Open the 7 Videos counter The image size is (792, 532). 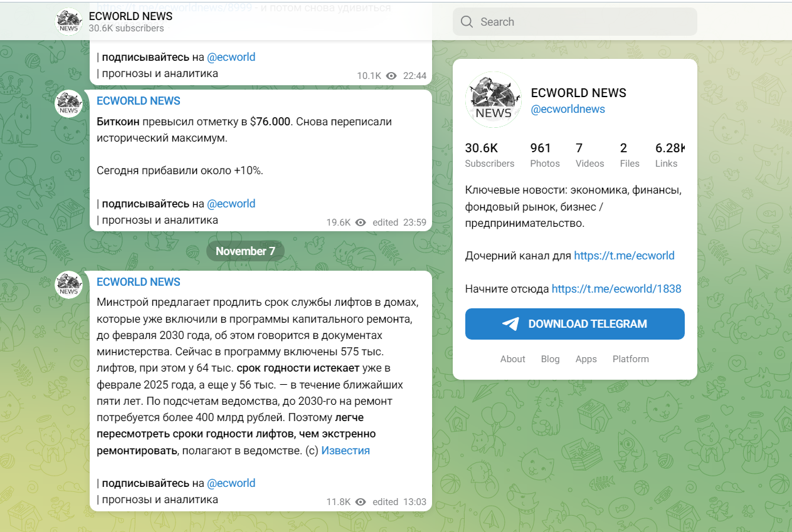pyautogui.click(x=590, y=155)
